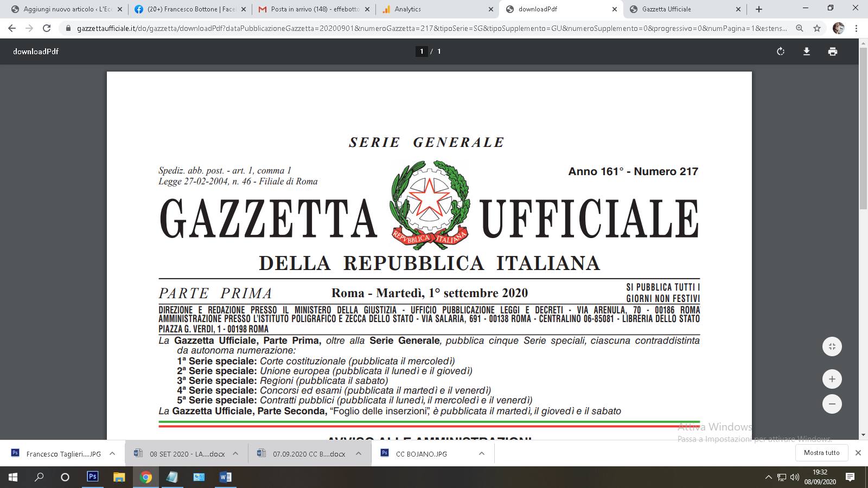Edit the PDF page number field

point(422,52)
